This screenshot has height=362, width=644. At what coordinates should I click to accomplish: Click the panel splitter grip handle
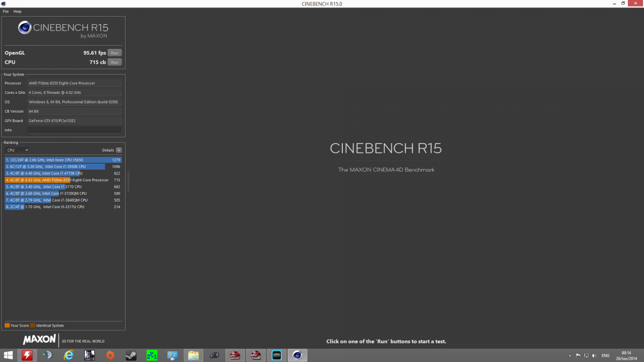pos(128,182)
